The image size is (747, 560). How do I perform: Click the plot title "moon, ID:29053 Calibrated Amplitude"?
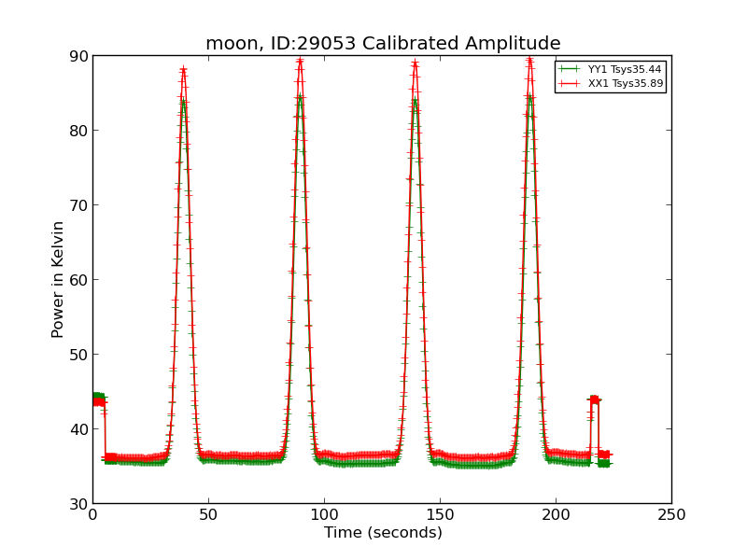tap(383, 43)
